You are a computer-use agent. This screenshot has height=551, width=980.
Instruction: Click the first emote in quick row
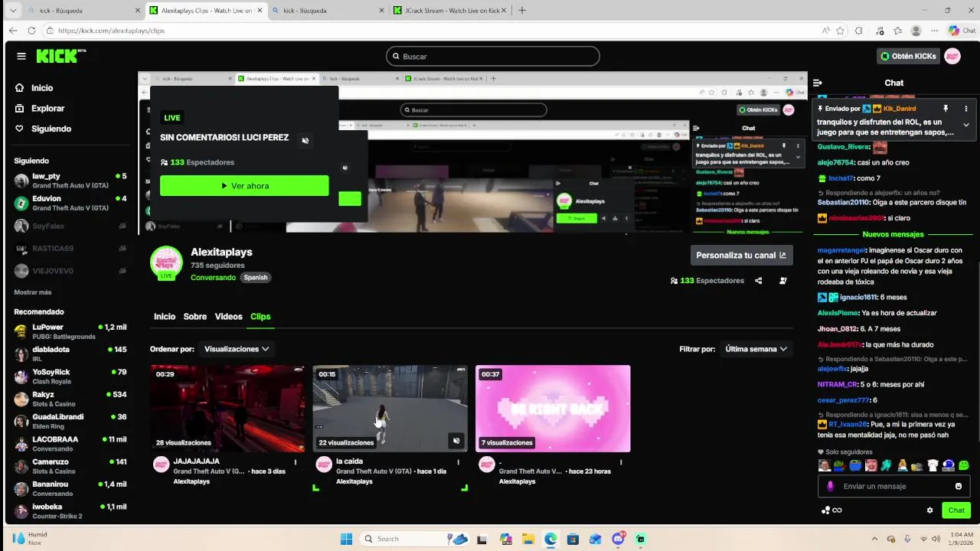tap(824, 465)
